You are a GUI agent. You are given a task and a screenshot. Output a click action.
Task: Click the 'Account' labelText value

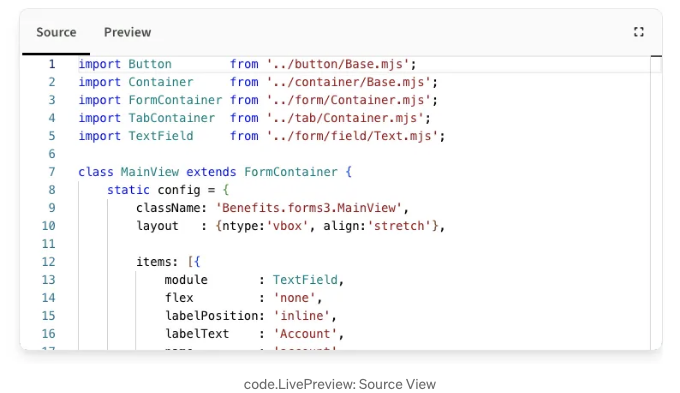305,334
